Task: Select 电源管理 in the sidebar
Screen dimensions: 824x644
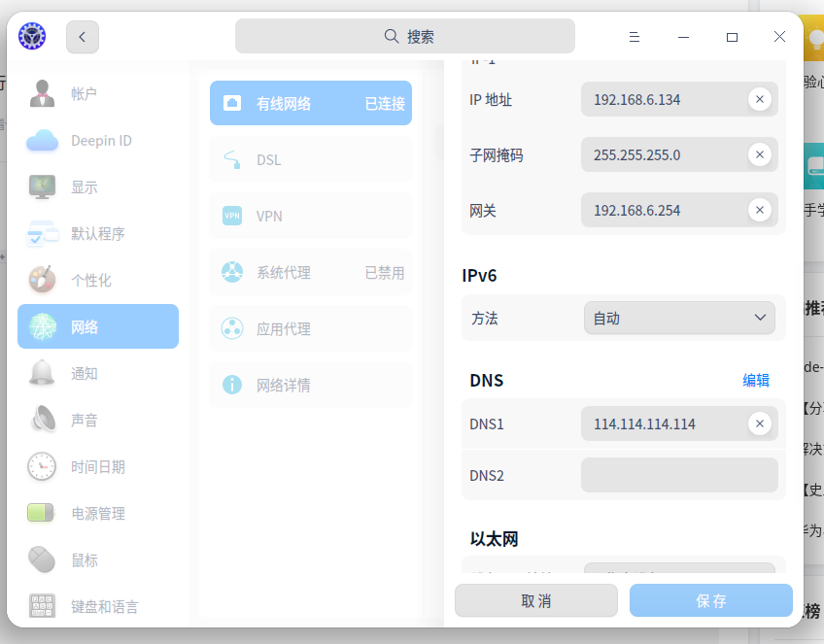Action: [x=98, y=513]
